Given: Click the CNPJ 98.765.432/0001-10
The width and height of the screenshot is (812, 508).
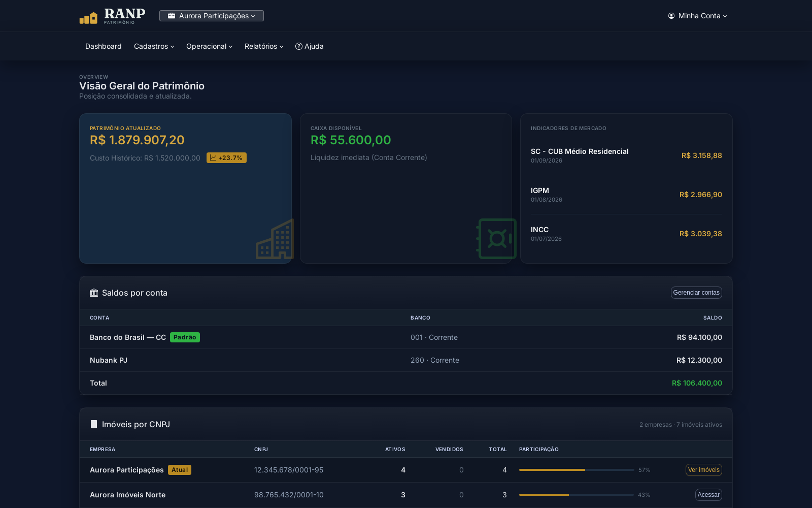Looking at the screenshot, I should 289,495.
